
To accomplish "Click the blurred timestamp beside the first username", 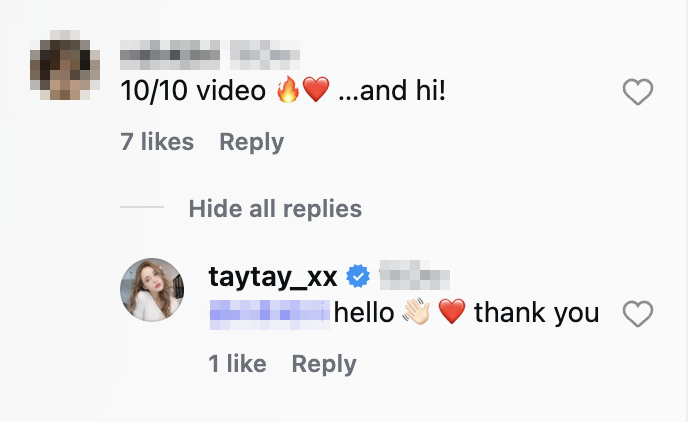I will [265, 55].
